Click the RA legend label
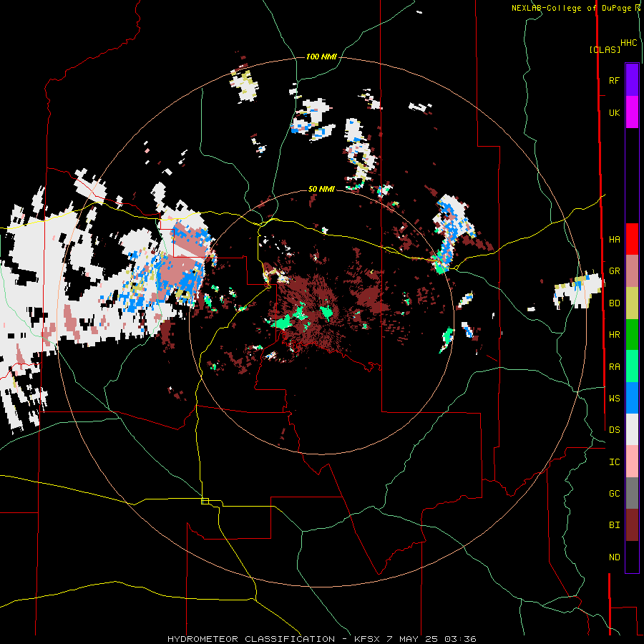The height and width of the screenshot is (644, 644). click(614, 366)
